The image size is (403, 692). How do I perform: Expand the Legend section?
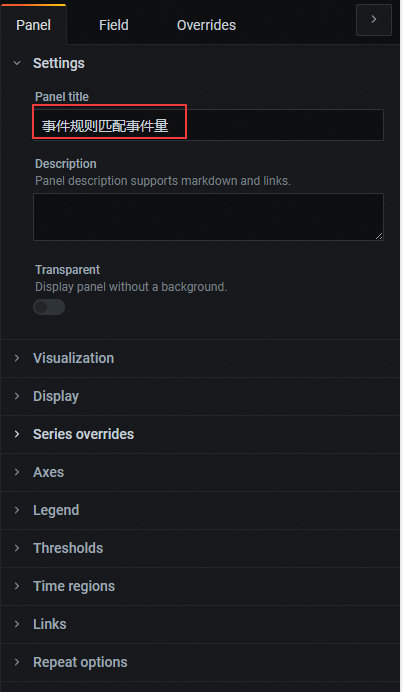[200, 510]
